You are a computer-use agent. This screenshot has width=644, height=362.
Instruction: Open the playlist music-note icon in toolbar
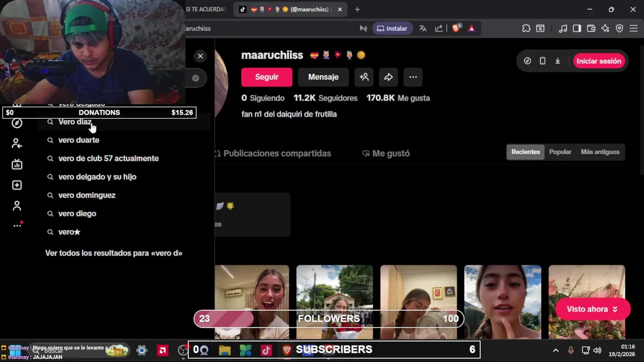pos(563,28)
